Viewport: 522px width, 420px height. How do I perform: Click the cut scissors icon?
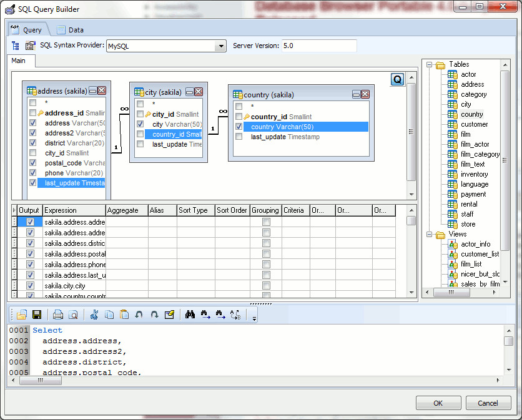(94, 315)
